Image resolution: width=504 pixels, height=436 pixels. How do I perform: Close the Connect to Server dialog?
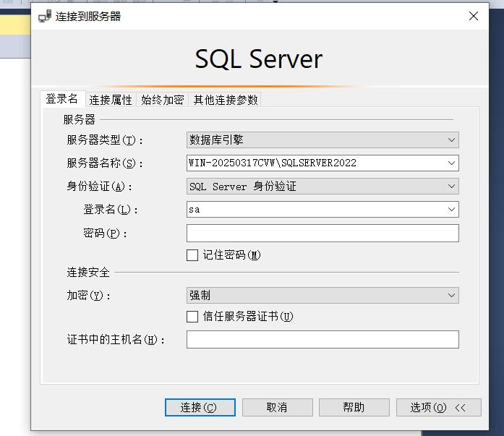click(x=473, y=16)
